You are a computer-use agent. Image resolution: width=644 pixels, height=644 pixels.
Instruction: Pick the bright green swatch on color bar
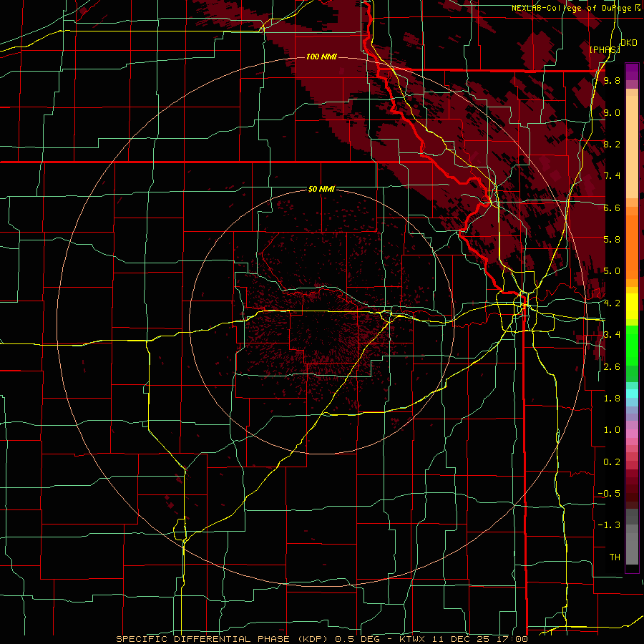point(632,347)
